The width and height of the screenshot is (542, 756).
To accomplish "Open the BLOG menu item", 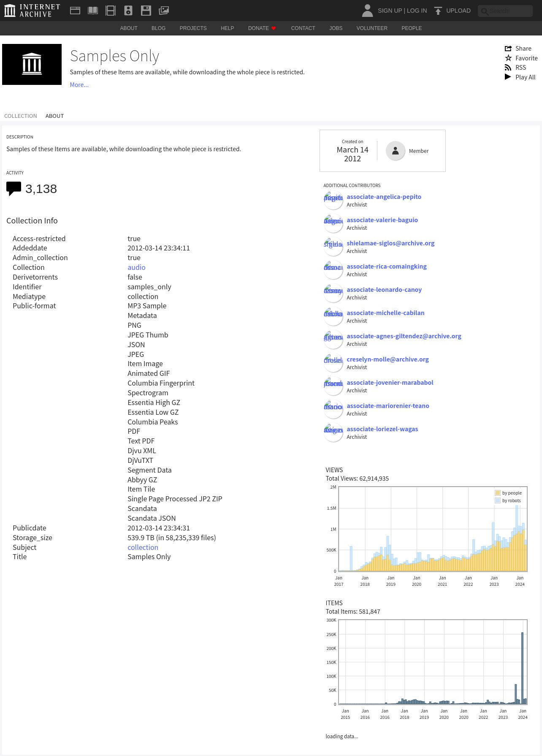I will 158,28.
